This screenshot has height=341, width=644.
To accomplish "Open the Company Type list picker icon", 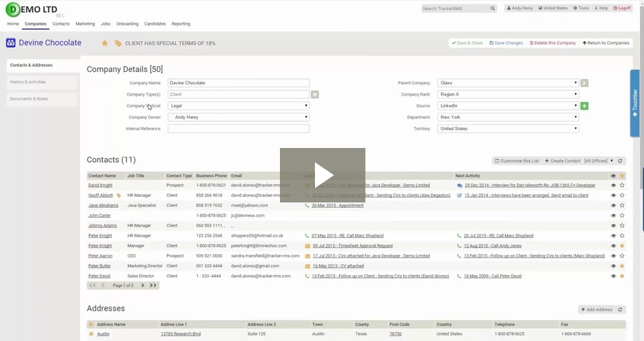I will tap(315, 94).
